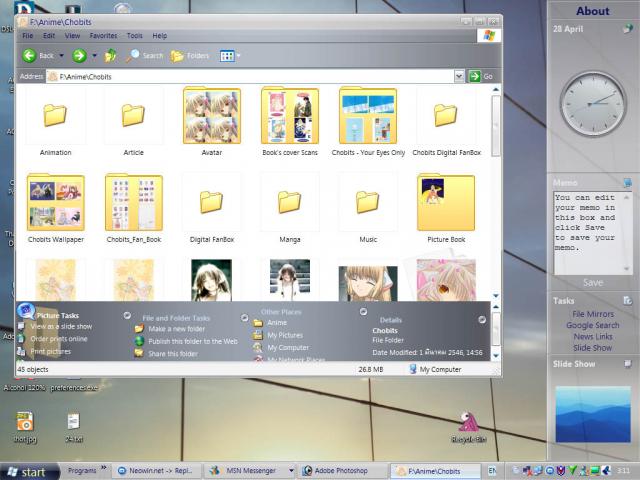Toggle the Folders pane button

coord(189,56)
